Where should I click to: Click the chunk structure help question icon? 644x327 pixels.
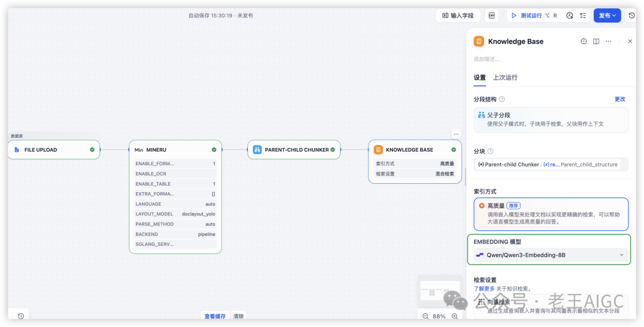(x=502, y=100)
